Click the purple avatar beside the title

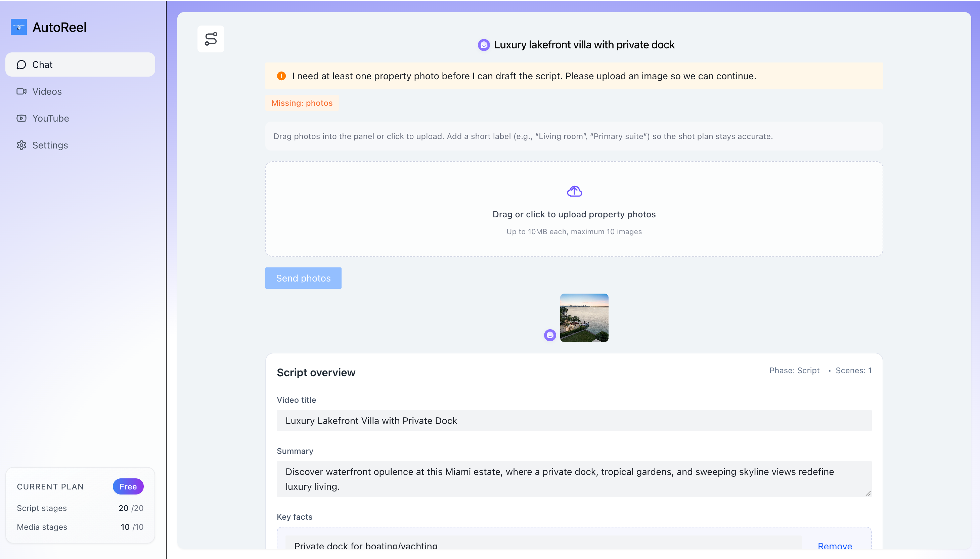484,45
